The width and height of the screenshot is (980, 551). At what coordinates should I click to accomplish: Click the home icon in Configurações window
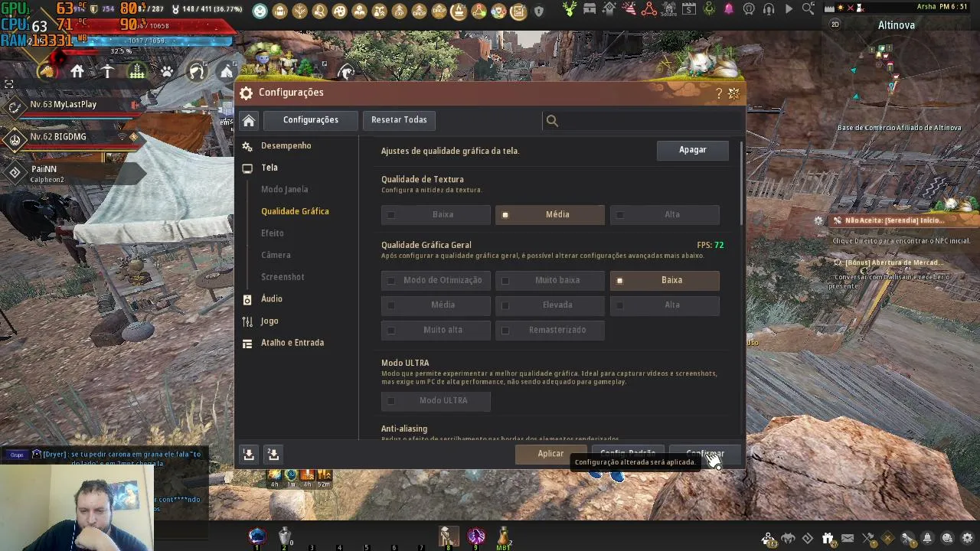pyautogui.click(x=249, y=120)
